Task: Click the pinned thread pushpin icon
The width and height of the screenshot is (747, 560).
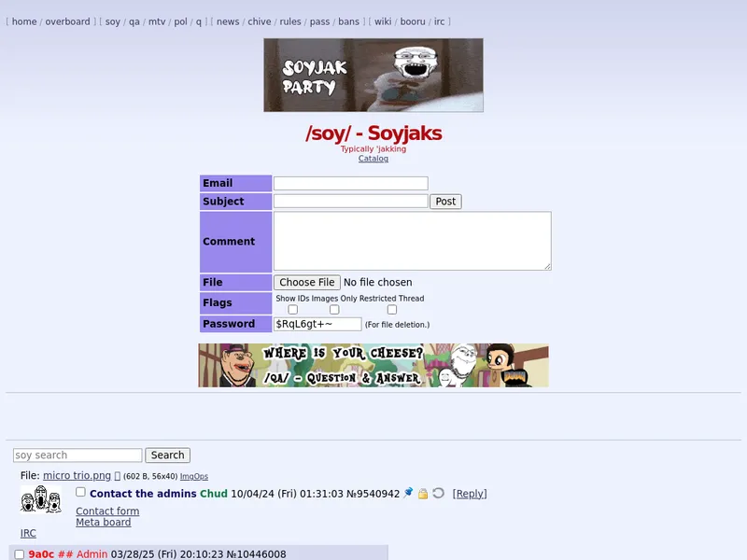Action: pos(408,493)
